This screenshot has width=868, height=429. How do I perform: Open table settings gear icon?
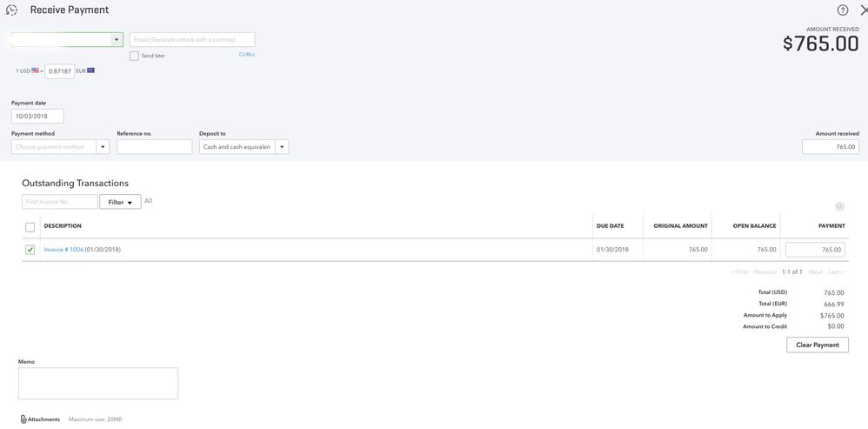(x=839, y=206)
